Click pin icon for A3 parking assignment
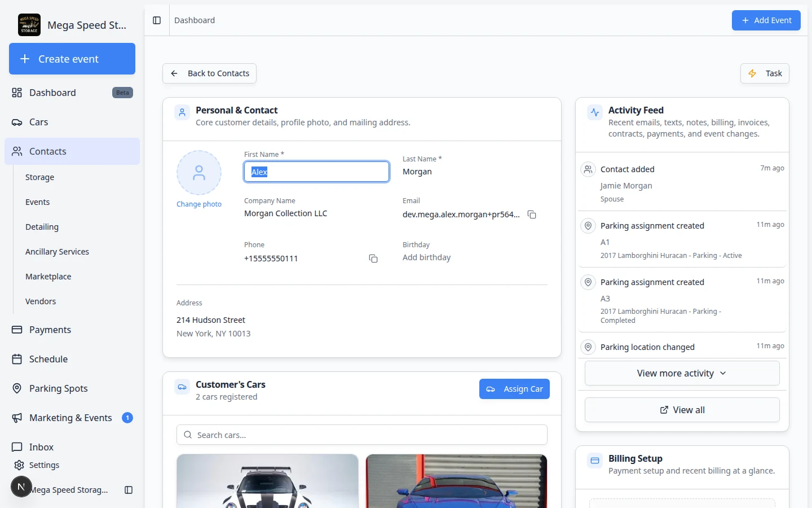Viewport: 812px width, 508px height. point(588,282)
